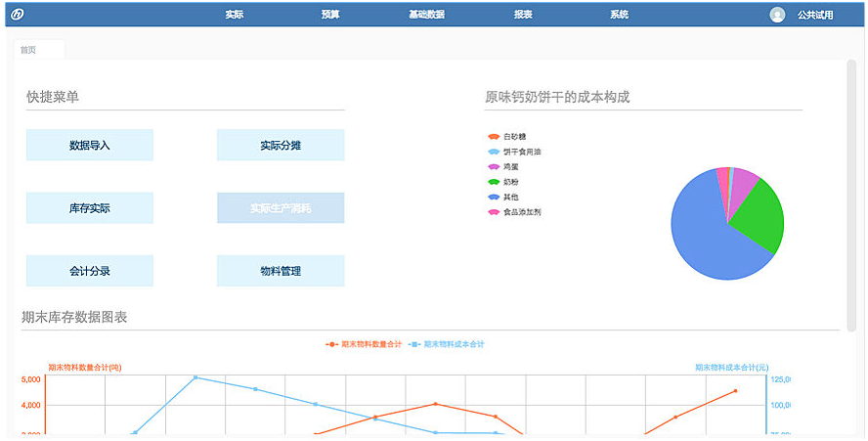This screenshot has width=868, height=441.
Task: Open the 实际 menu
Action: (x=235, y=15)
